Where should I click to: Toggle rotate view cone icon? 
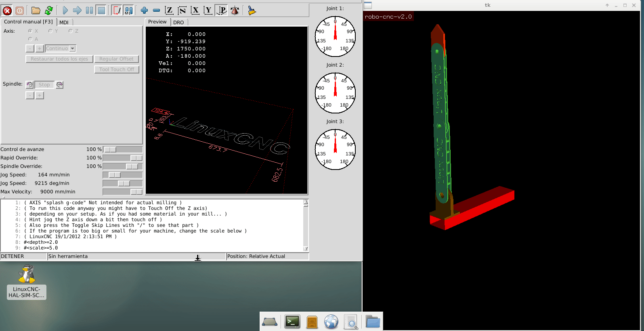tap(235, 10)
